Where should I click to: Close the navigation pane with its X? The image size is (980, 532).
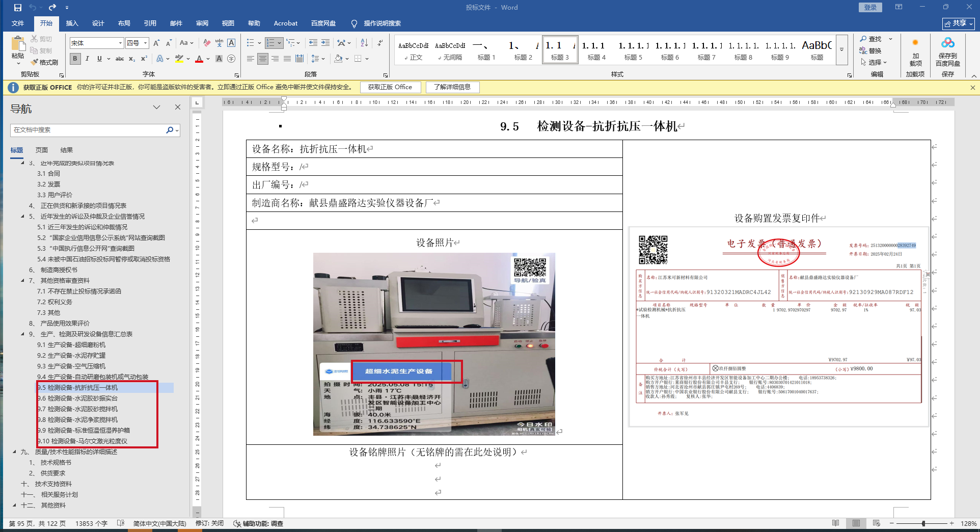pos(178,107)
